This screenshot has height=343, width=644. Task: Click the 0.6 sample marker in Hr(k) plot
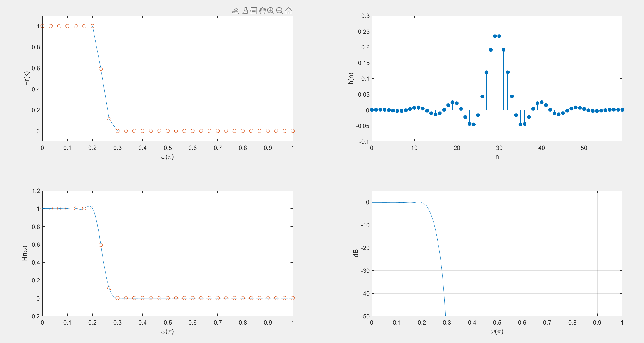101,69
